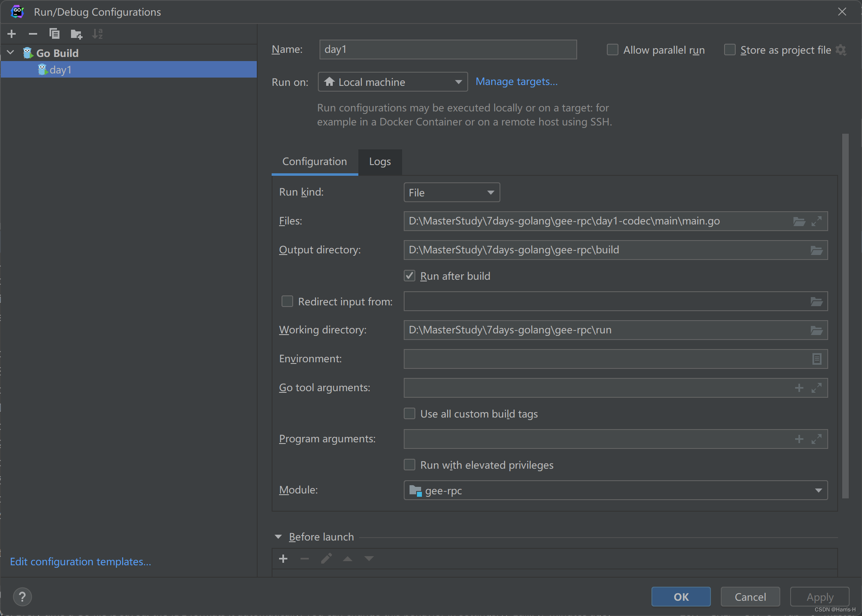
Task: Click the browse folder icon in Files field
Action: tap(799, 222)
